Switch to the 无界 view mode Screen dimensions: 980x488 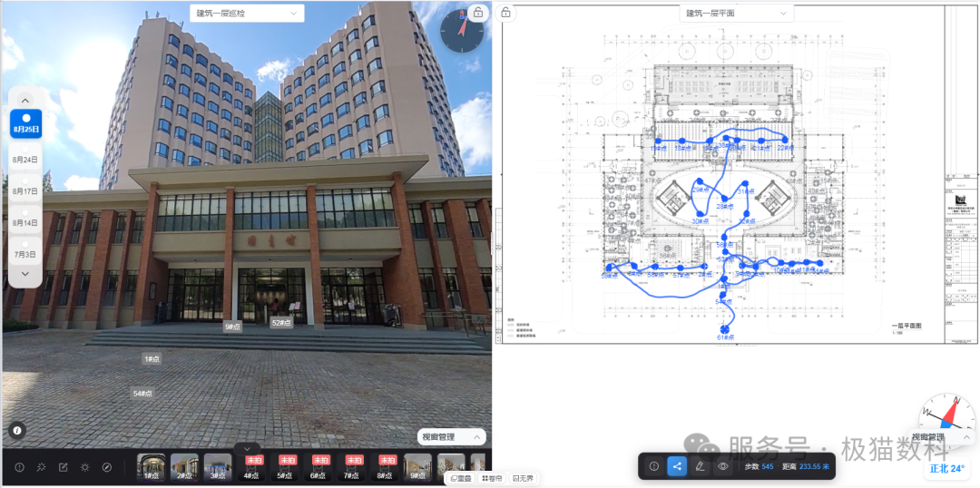523,479
